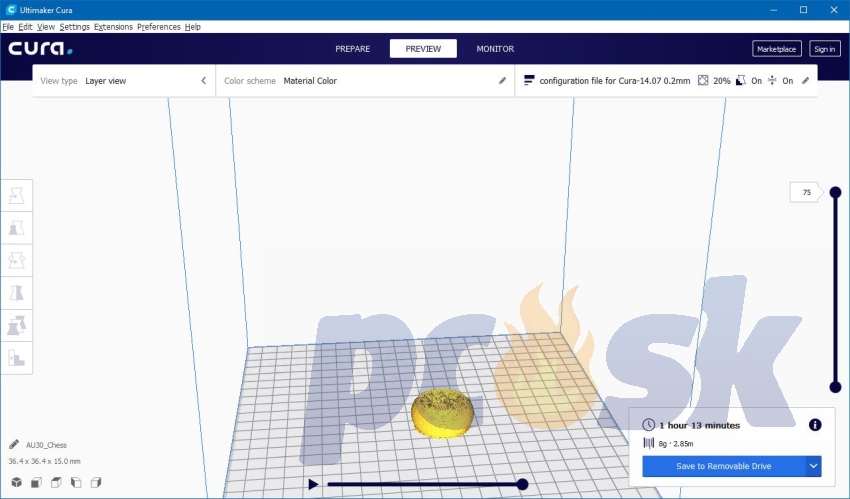Click the print time clock icon
This screenshot has width=850, height=499.
click(648, 425)
